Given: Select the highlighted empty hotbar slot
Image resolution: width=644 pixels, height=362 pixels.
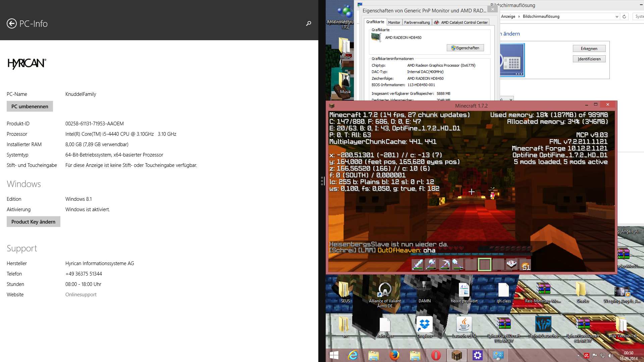Looking at the screenshot, I should (x=485, y=264).
